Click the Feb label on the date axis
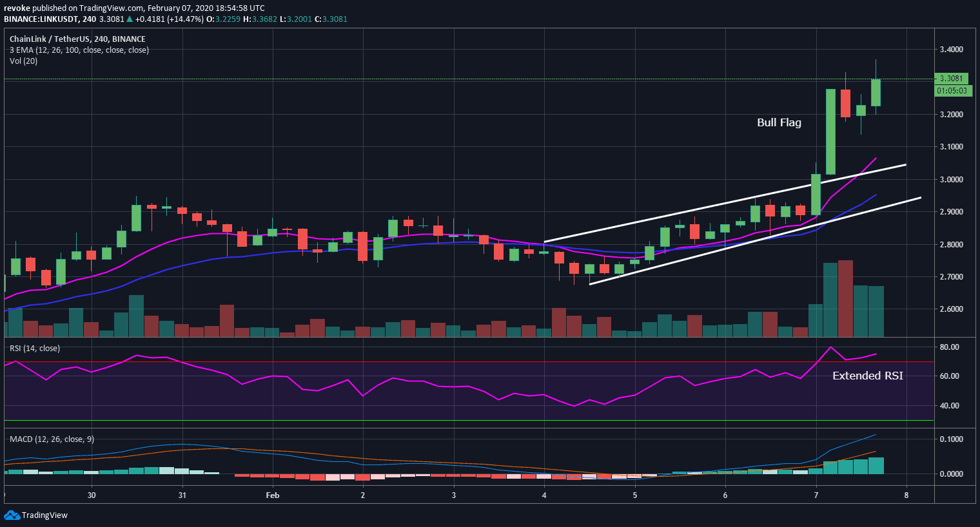 (x=273, y=495)
